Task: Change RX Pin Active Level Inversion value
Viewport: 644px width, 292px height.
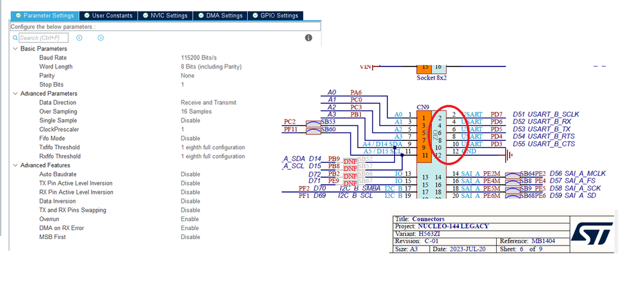Action: (190, 193)
